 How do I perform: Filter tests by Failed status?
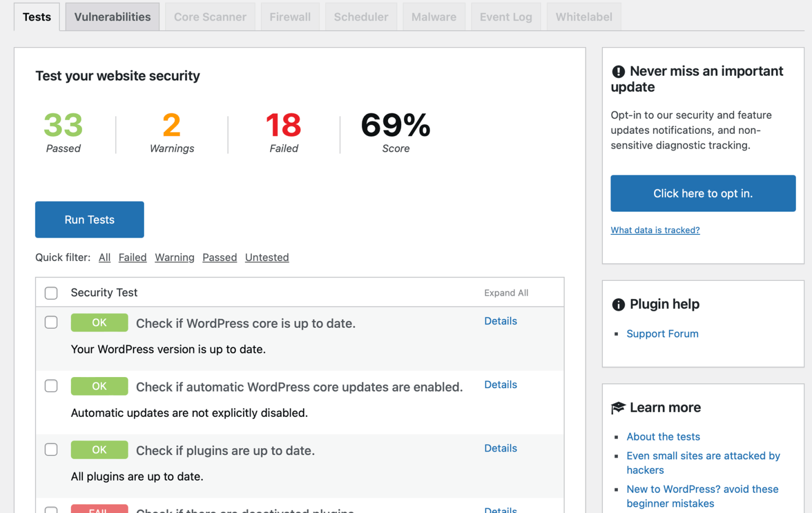pyautogui.click(x=133, y=258)
